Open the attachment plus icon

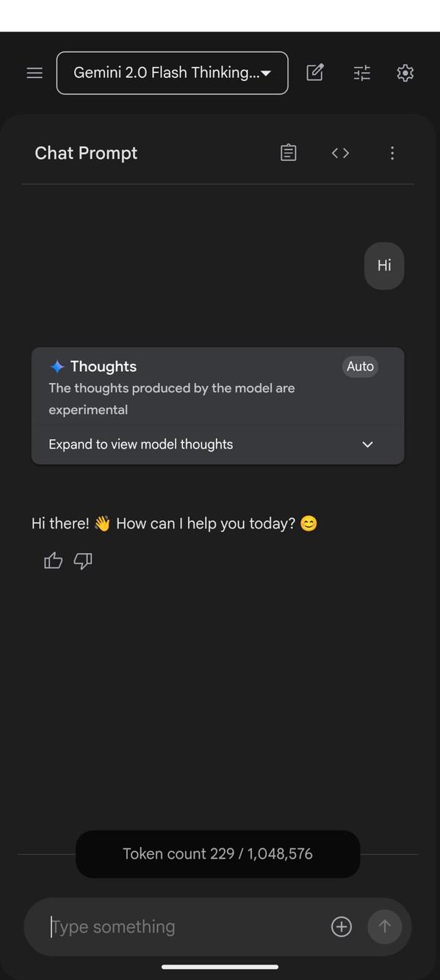click(x=341, y=926)
